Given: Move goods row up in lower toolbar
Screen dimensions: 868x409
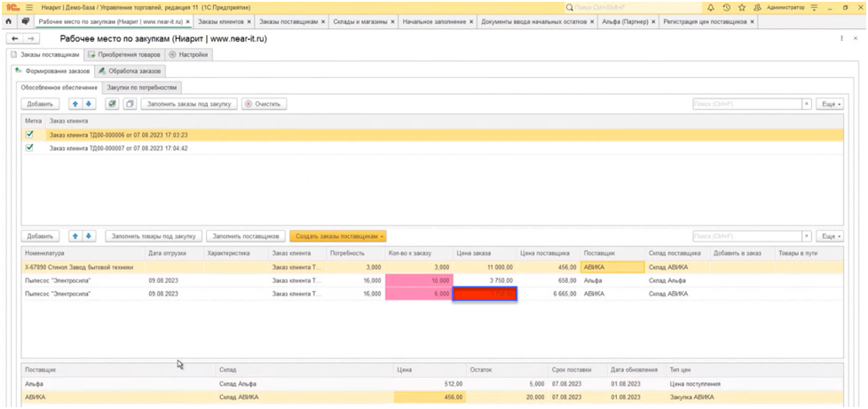Looking at the screenshot, I should point(75,236).
